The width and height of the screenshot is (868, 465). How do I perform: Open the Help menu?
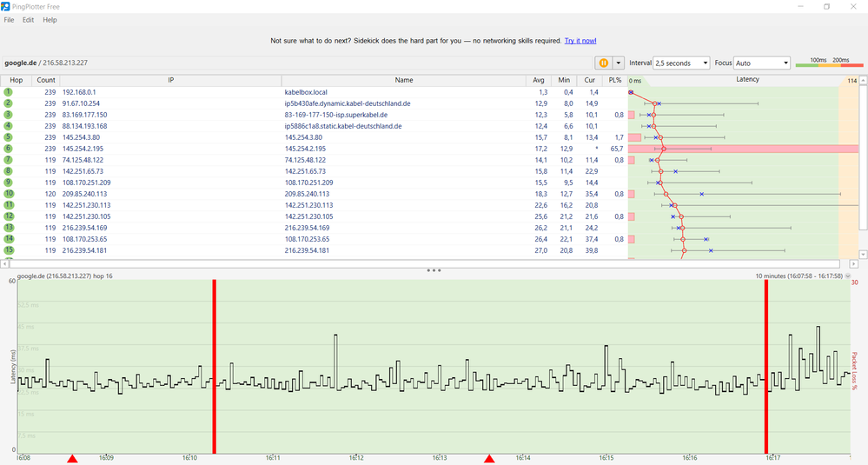coord(50,20)
